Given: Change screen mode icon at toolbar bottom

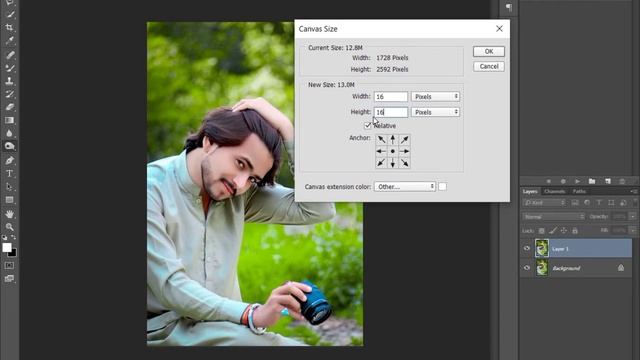Looking at the screenshot, I should (x=9, y=279).
